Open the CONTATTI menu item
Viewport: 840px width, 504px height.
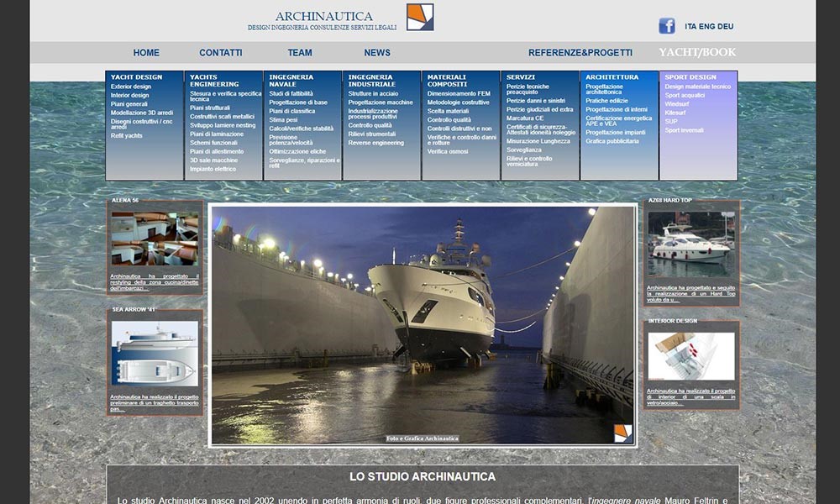pyautogui.click(x=221, y=52)
